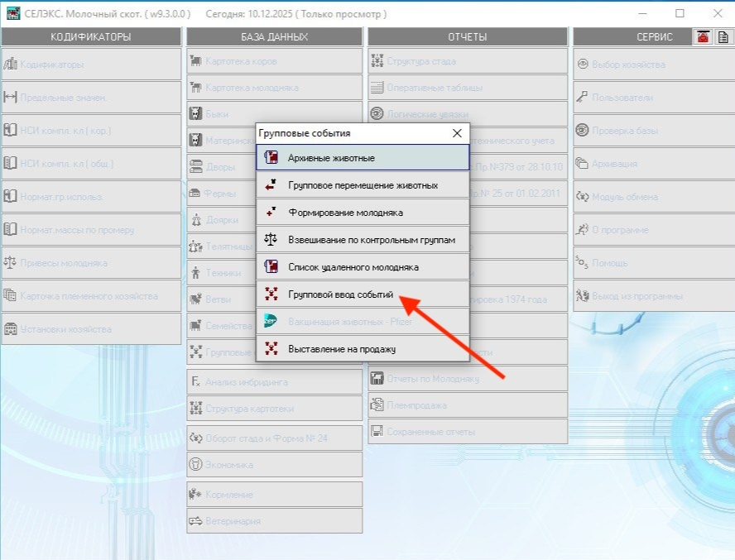Click the document icon beside СЕРВИС header
735x560 pixels.
pos(723,36)
